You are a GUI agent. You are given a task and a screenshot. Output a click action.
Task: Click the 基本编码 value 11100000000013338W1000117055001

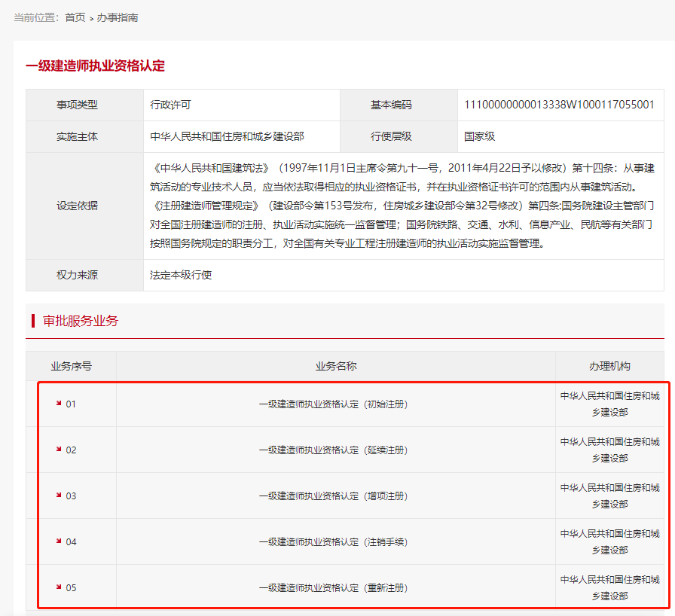[x=559, y=105]
